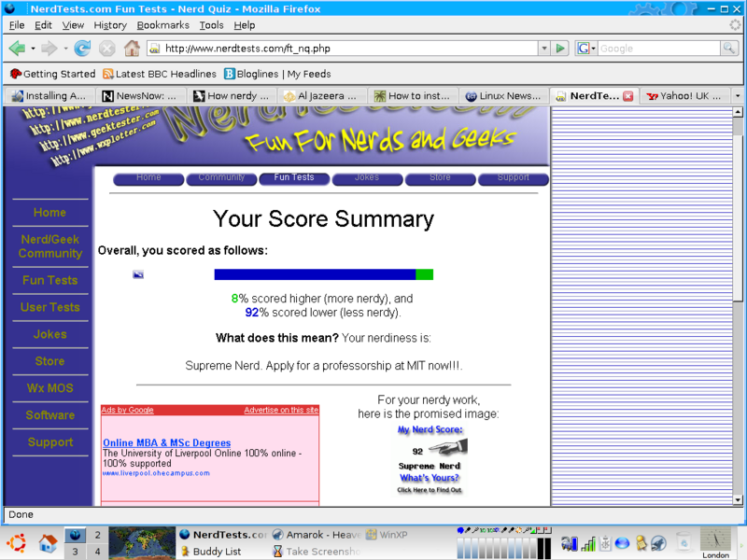Image resolution: width=747 pixels, height=560 pixels.
Task: Click the Firefox activity throbber at the menu bar's end
Action: [x=735, y=25]
